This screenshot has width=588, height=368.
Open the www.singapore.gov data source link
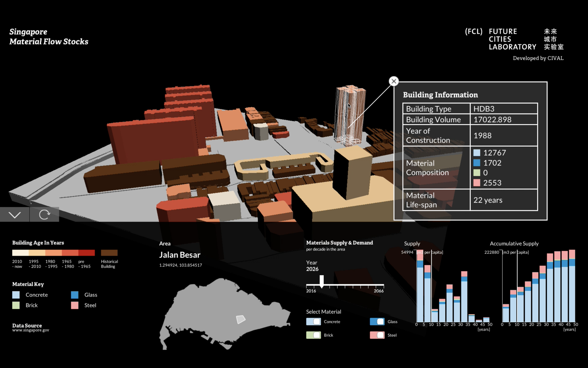point(31,330)
